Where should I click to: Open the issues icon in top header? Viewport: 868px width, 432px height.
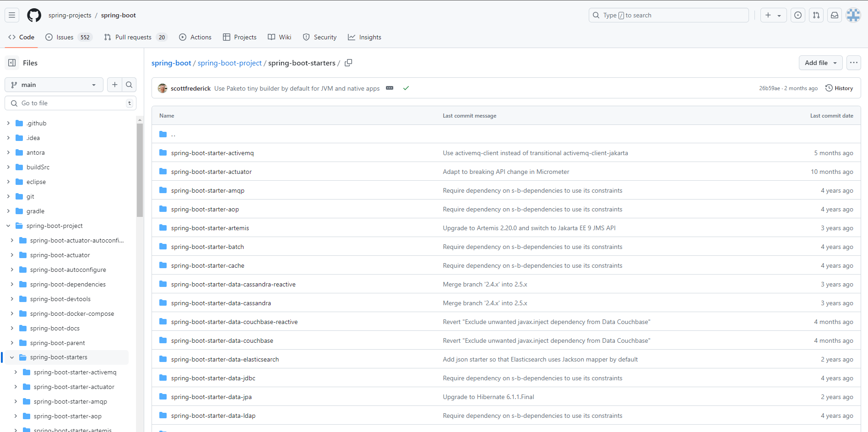(x=798, y=15)
